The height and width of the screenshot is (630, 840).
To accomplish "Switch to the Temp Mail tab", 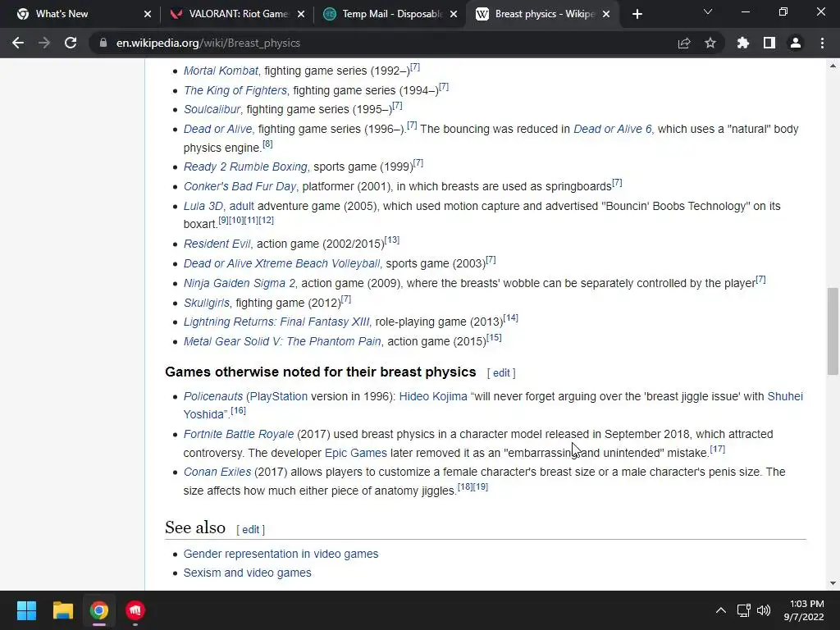I will (x=390, y=14).
